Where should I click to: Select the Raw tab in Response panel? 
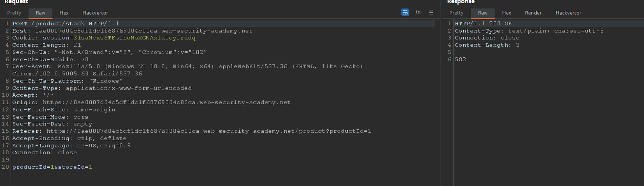click(x=483, y=13)
